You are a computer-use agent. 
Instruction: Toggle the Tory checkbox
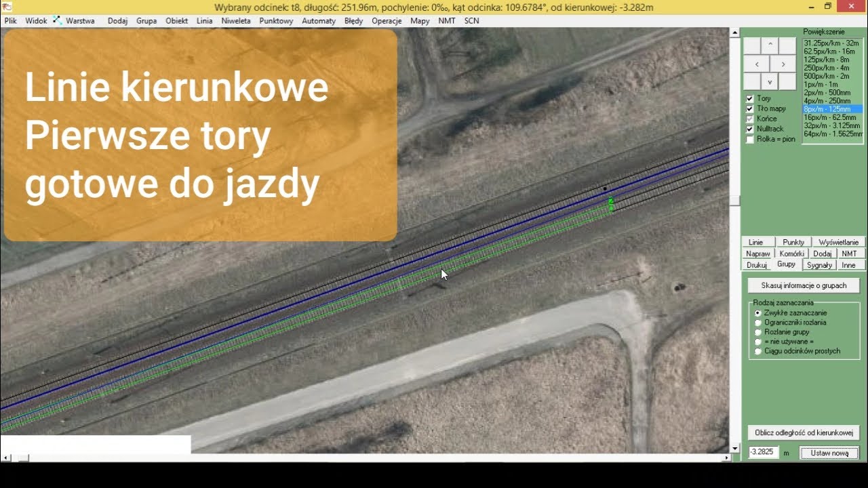(750, 98)
